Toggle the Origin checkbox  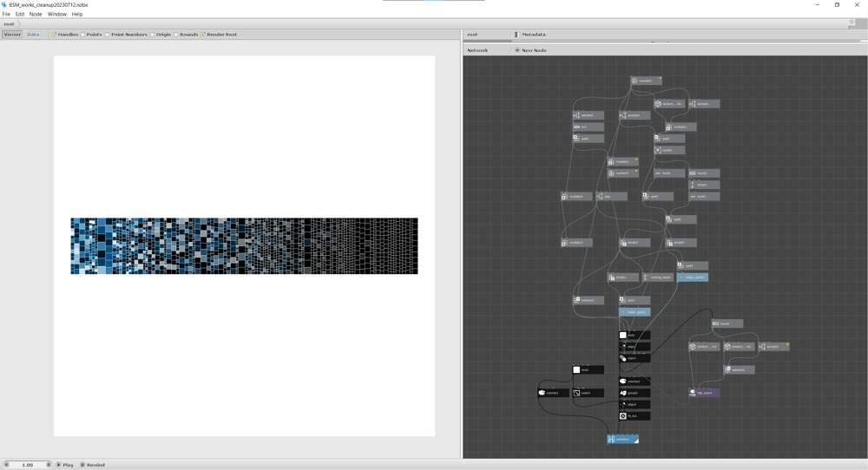(x=152, y=35)
